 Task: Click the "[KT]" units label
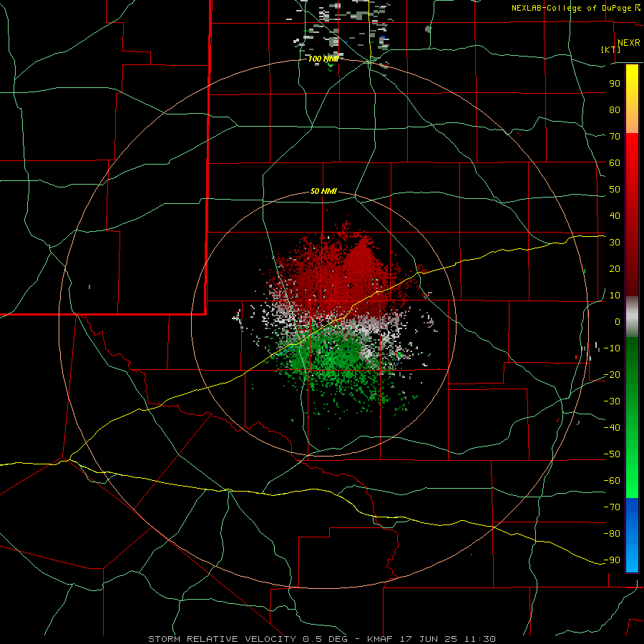[x=611, y=49]
